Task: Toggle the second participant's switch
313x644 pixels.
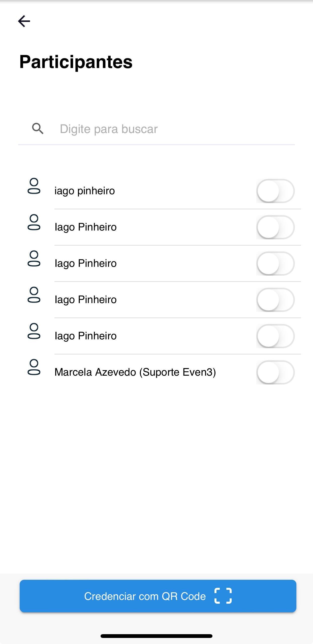Action: coord(275,227)
